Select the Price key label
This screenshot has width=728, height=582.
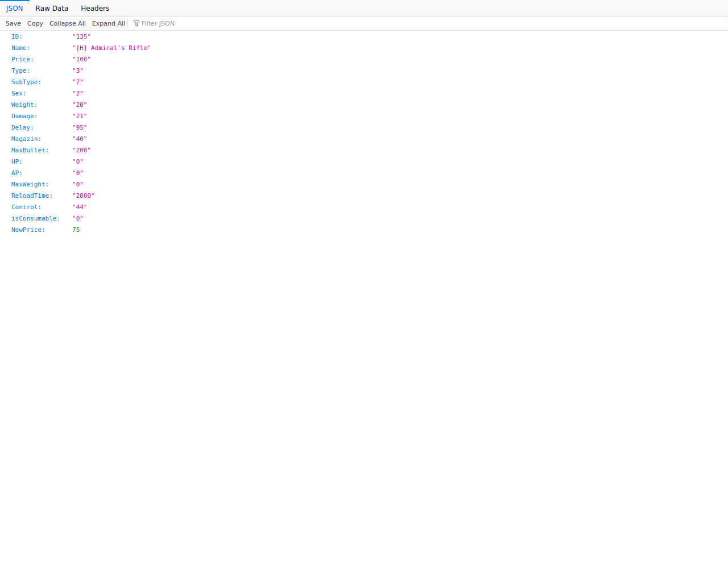click(22, 59)
